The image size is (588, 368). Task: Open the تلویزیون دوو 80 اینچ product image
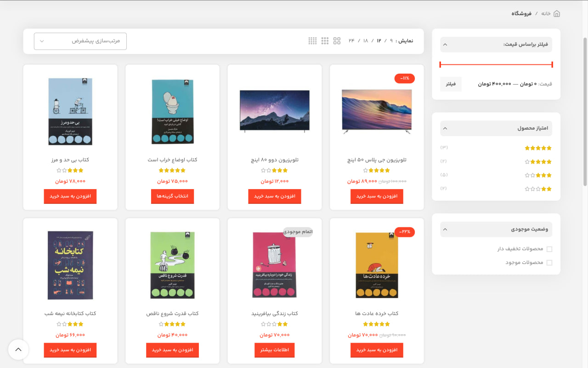[275, 110]
